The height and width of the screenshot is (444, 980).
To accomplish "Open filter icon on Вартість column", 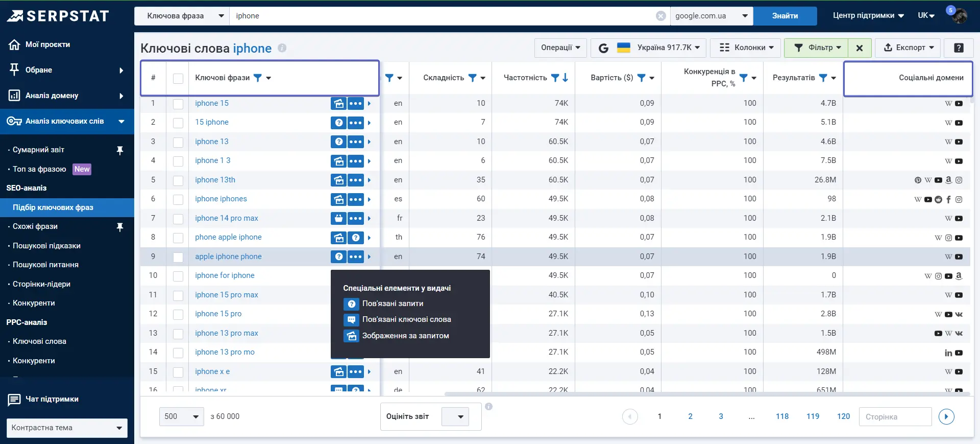I will (642, 78).
